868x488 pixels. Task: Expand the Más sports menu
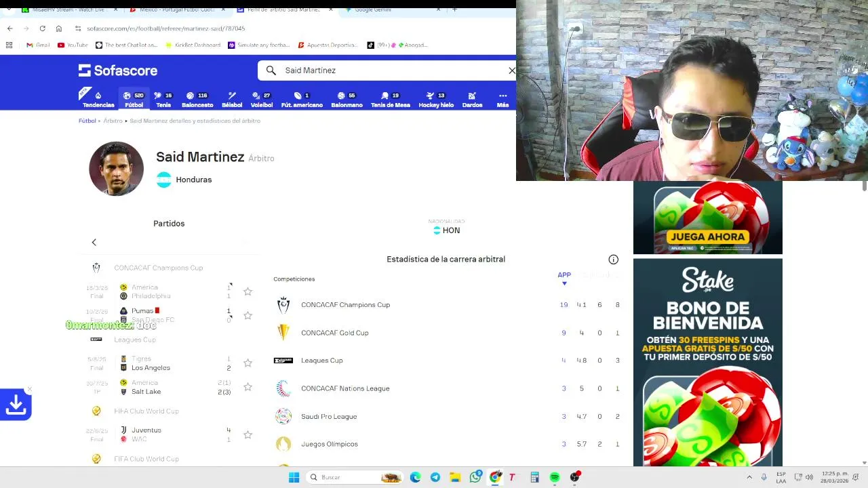click(502, 99)
